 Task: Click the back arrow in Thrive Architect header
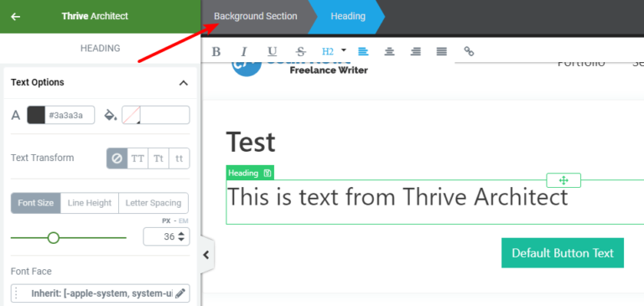[16, 17]
